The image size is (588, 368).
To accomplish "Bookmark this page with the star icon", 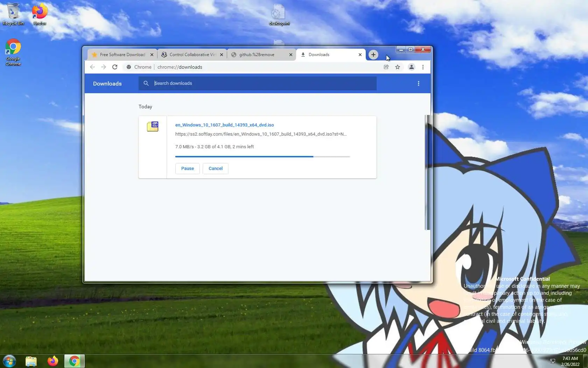I will [x=398, y=67].
